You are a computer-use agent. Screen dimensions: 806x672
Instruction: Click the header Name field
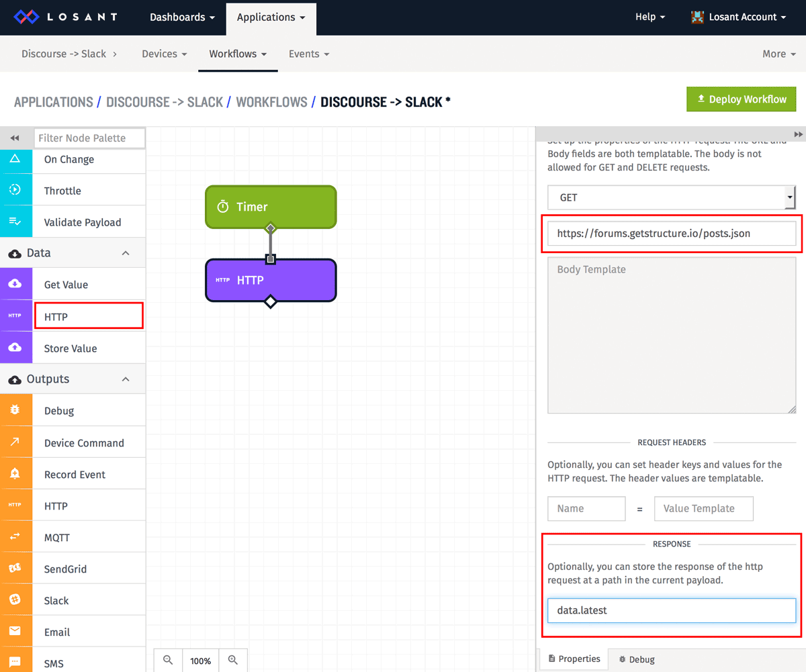pyautogui.click(x=586, y=508)
